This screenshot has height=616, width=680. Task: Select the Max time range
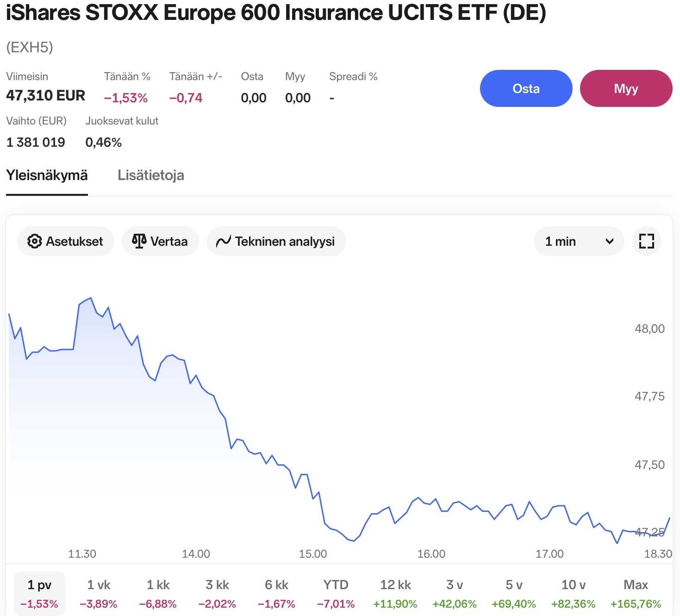click(x=636, y=594)
